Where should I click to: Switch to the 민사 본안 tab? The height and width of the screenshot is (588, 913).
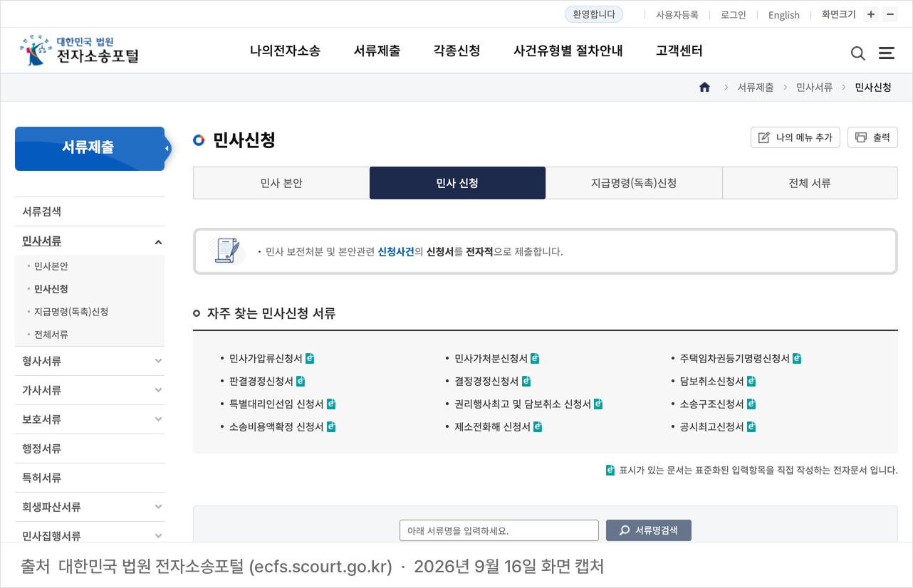coord(281,183)
